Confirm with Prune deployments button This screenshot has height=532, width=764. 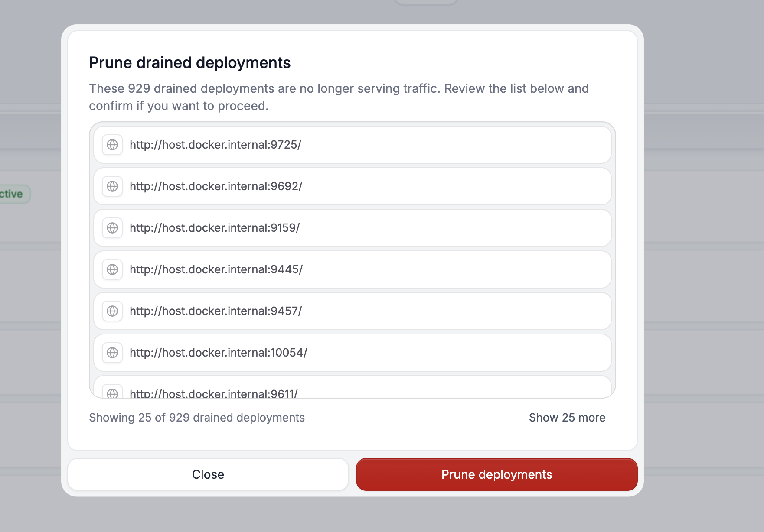click(x=497, y=474)
